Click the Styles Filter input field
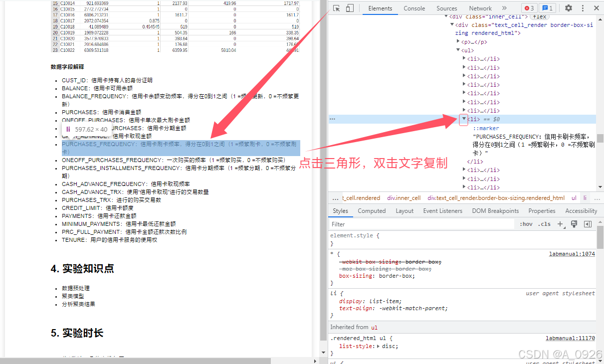 tap(421, 224)
